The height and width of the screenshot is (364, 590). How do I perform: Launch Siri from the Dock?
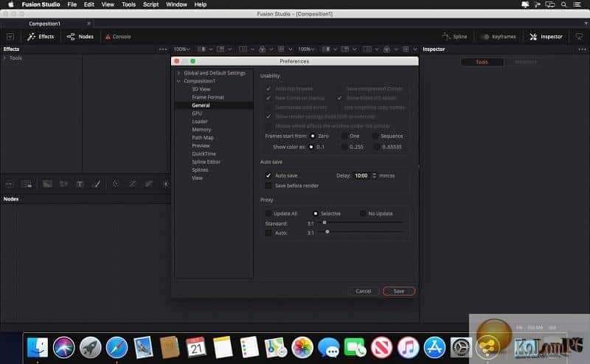tap(63, 347)
